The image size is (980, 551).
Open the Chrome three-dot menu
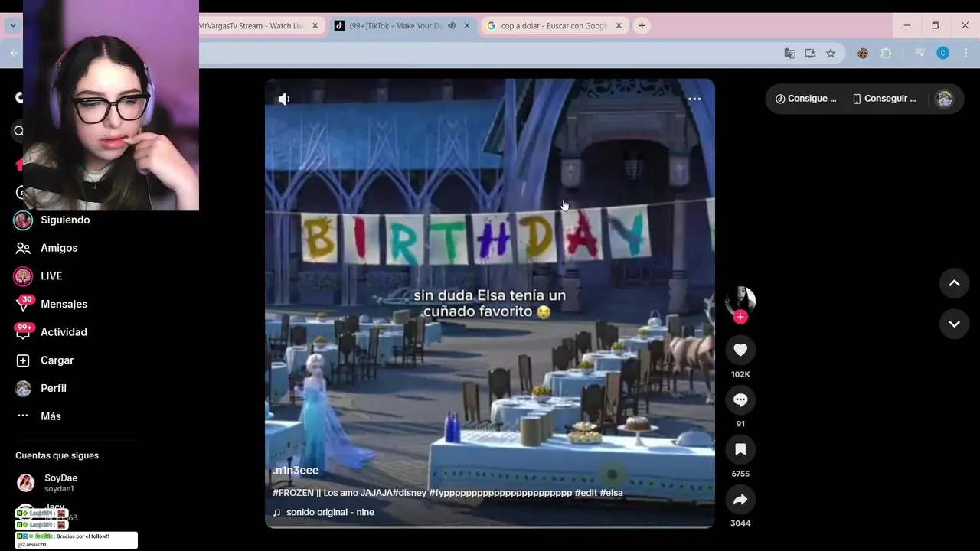[966, 53]
